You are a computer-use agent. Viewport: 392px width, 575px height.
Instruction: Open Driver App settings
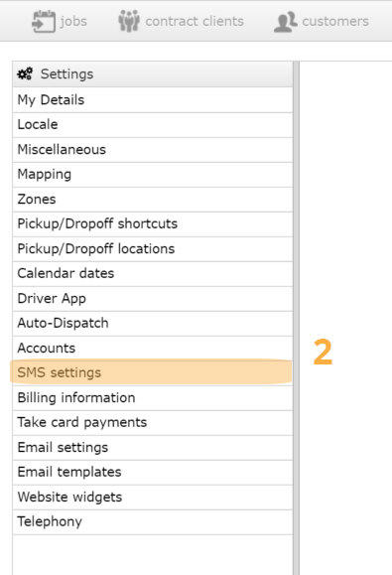[x=153, y=299]
